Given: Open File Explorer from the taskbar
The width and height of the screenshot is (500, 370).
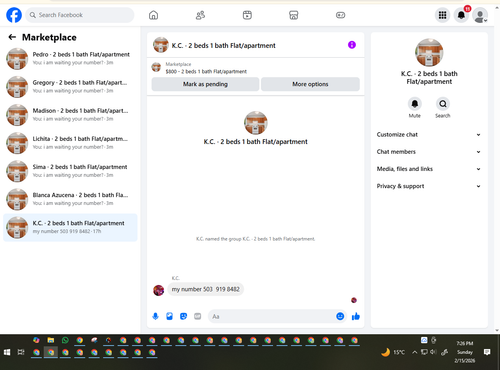Looking at the screenshot, I should (x=51, y=340).
